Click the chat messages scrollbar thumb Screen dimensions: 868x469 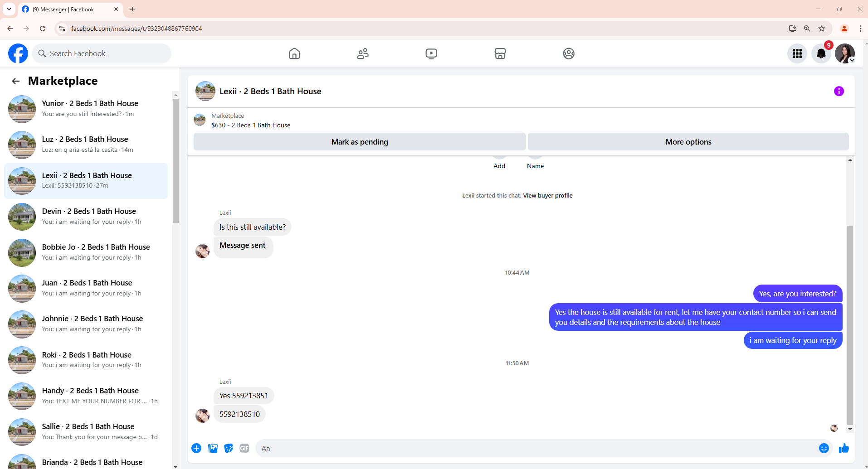(850, 325)
